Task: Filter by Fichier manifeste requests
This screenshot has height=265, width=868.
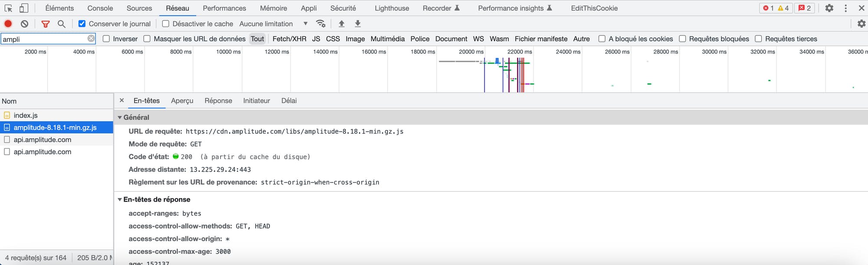Action: 541,39
